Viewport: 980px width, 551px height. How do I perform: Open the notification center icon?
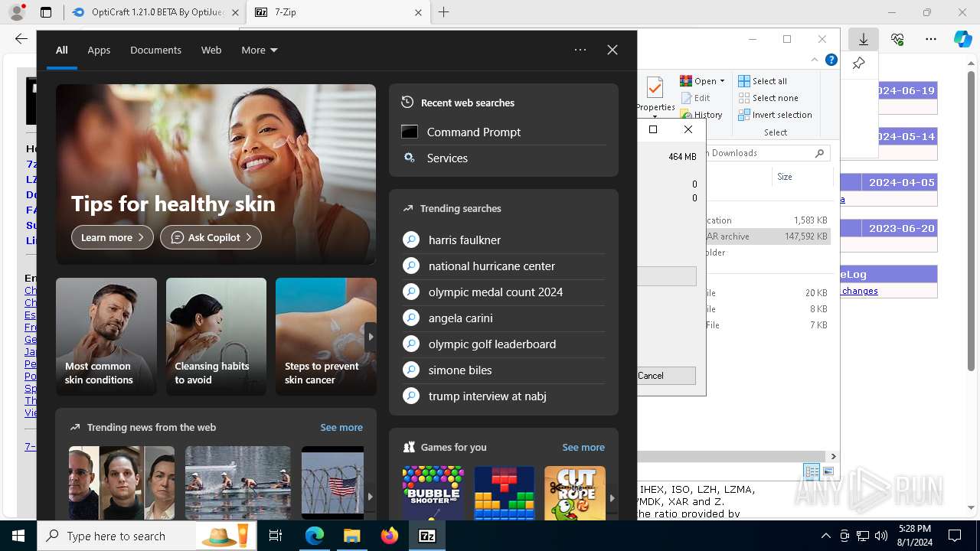[955, 536]
